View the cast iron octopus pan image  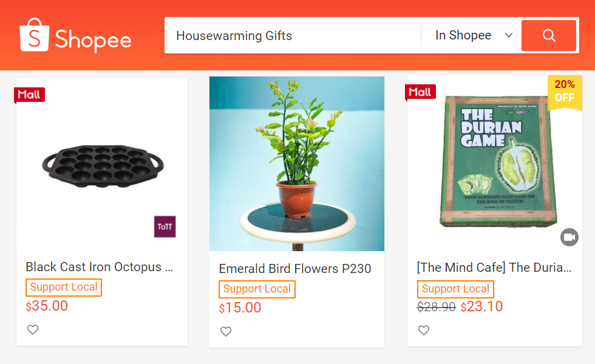[103, 165]
